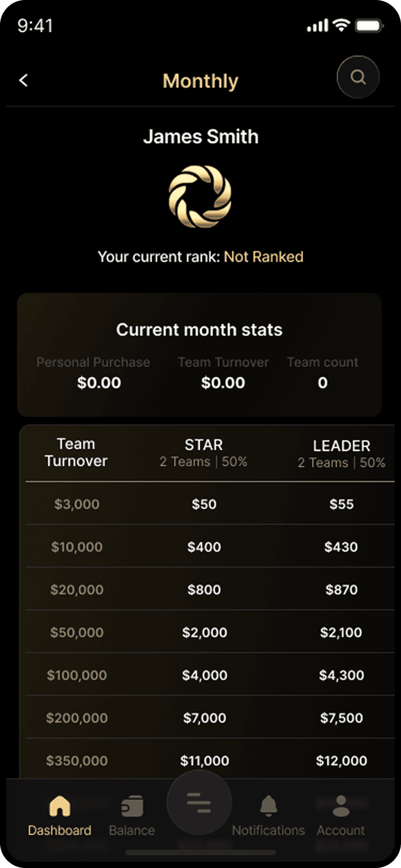Open the Notifications bell icon
This screenshot has width=401, height=868.
(268, 806)
